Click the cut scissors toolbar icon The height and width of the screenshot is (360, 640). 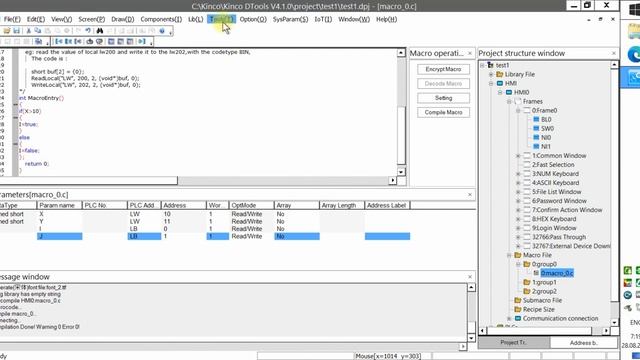pyautogui.click(x=29, y=31)
